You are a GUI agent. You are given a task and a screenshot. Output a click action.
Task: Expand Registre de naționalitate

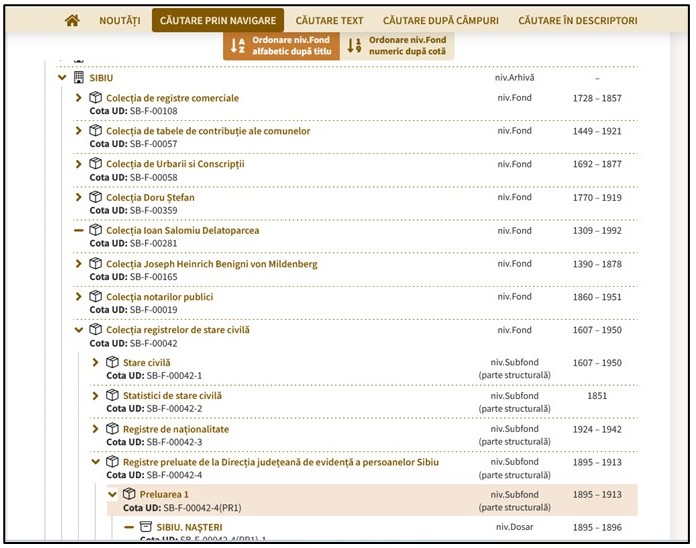tap(95, 429)
